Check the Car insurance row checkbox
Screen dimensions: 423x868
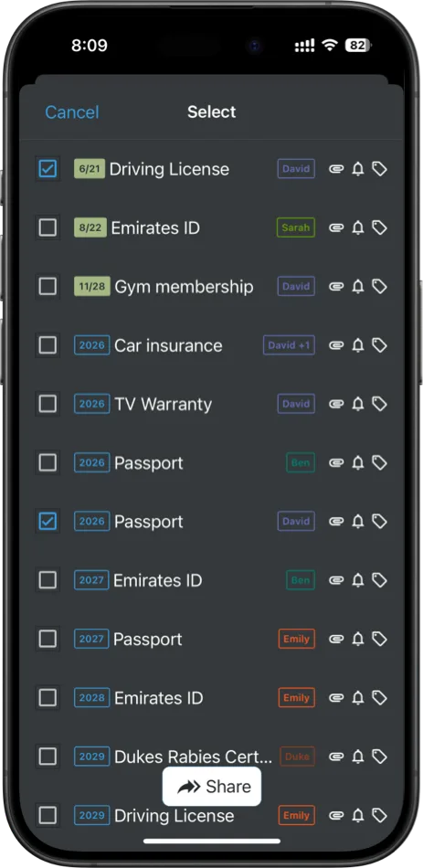(x=48, y=345)
